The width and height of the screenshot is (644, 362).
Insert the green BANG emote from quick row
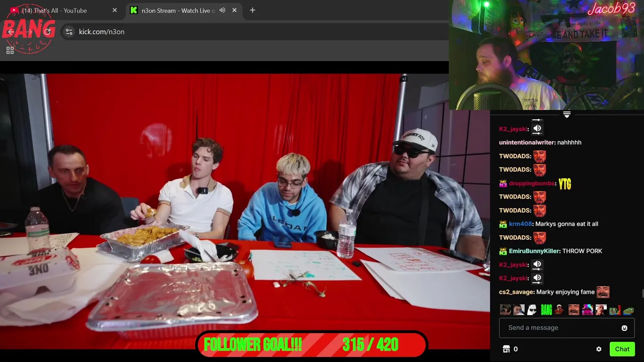pyautogui.click(x=546, y=310)
